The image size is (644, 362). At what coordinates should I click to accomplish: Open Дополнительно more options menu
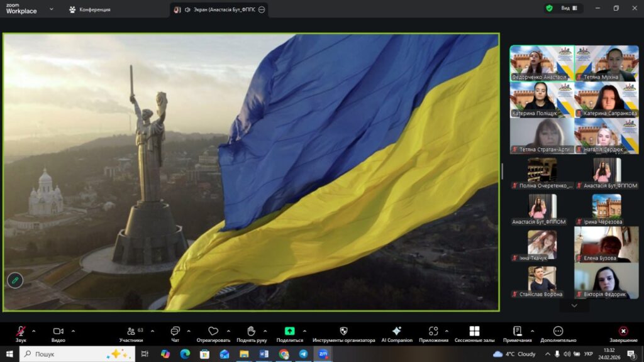point(558,331)
